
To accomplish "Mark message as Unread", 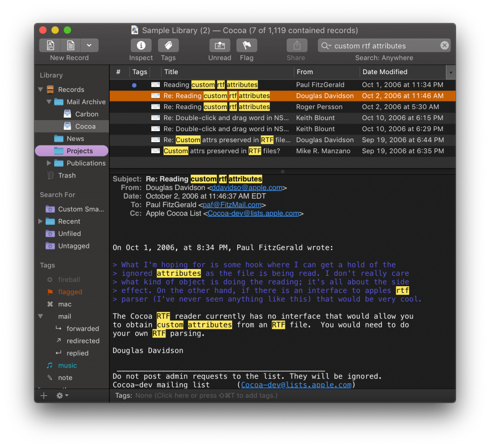I will pyautogui.click(x=220, y=45).
